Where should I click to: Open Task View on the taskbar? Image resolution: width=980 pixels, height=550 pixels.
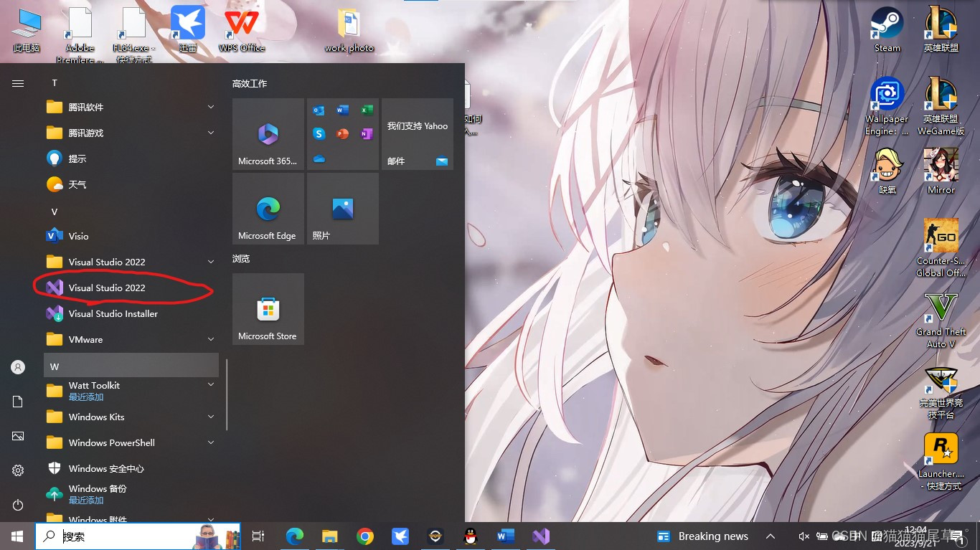[258, 536]
